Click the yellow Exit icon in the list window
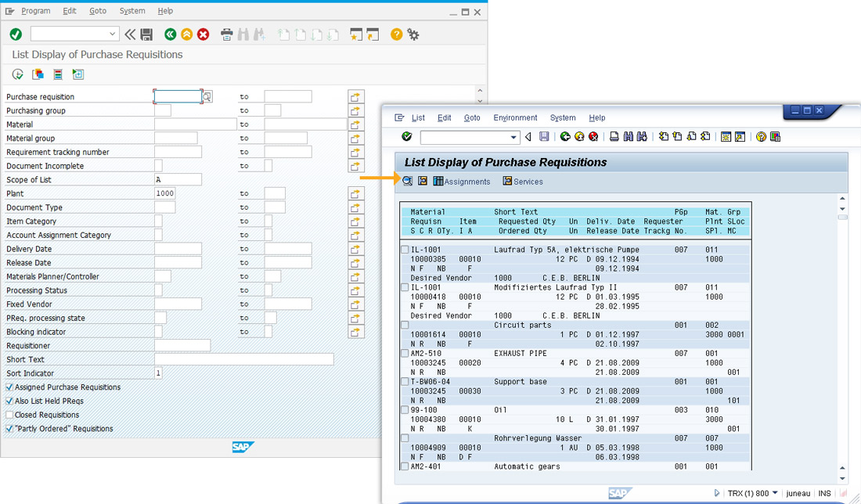Screen dimensions: 861x504 (x=579, y=137)
